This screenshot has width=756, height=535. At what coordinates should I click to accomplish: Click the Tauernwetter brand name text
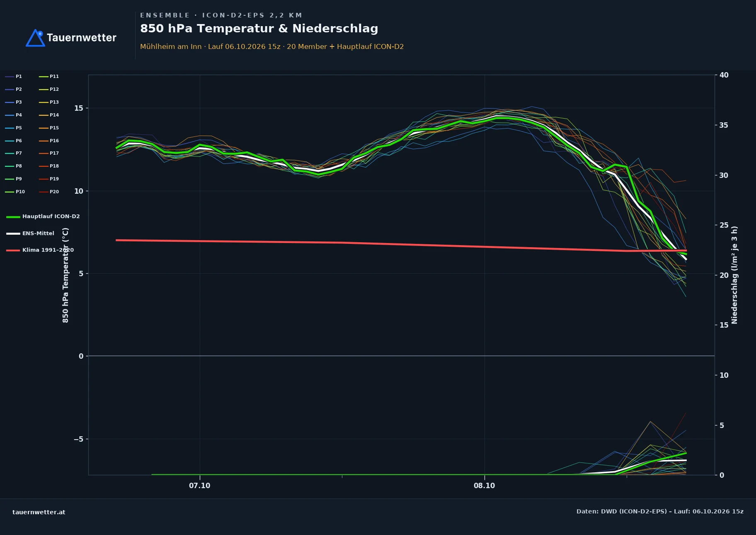[x=82, y=38]
